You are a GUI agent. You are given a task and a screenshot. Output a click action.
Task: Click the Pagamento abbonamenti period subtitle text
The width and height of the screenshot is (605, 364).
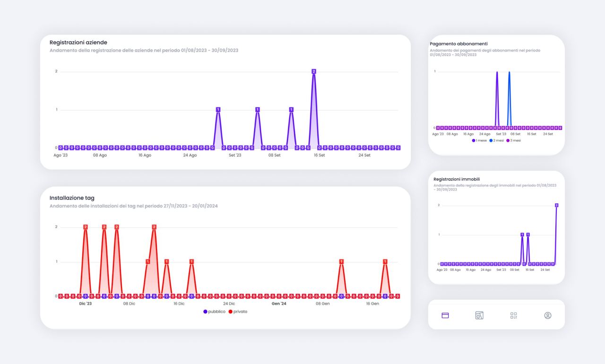tap(485, 52)
